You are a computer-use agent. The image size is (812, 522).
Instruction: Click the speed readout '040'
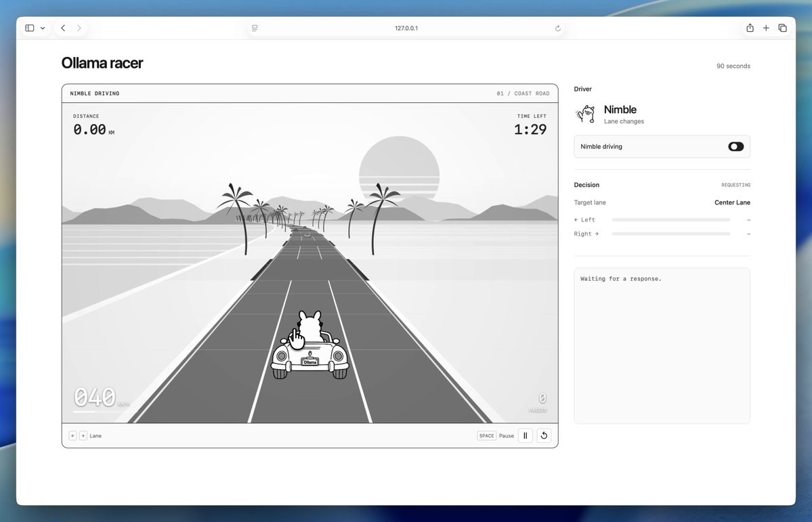coord(95,397)
